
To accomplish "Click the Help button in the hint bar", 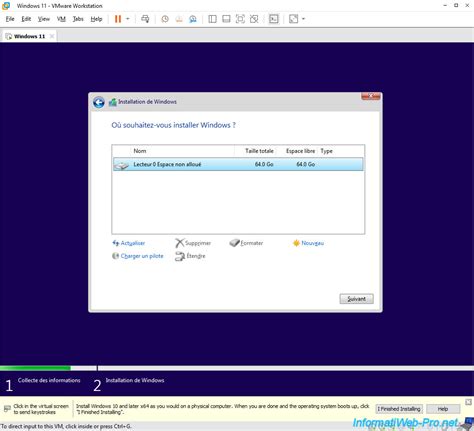I will [x=443, y=409].
